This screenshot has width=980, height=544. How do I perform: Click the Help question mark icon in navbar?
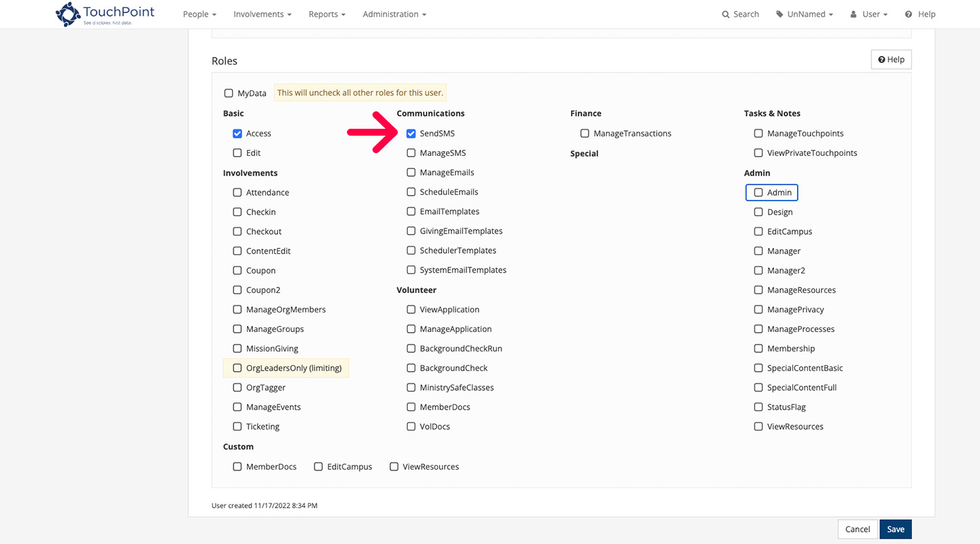coord(908,13)
